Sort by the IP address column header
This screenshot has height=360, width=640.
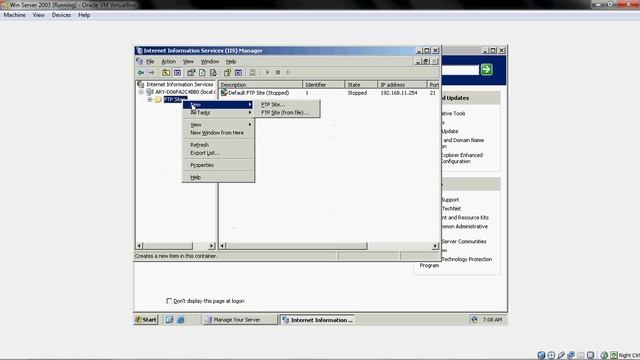point(402,84)
